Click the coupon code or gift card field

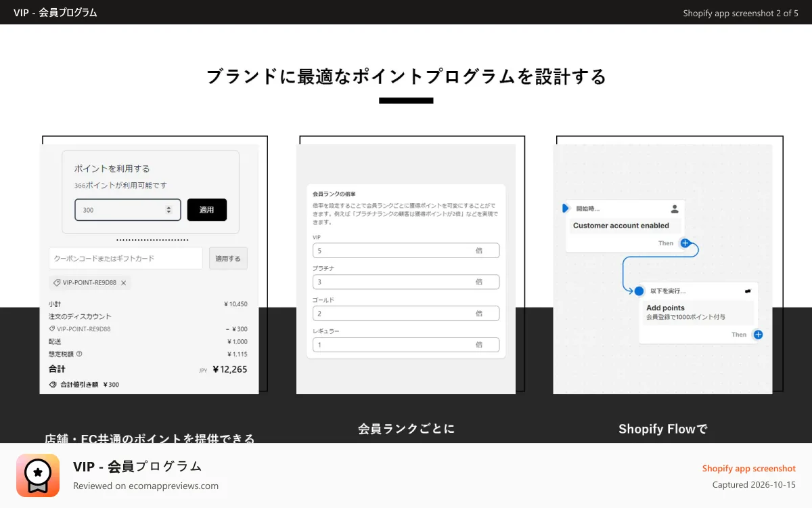[126, 258]
